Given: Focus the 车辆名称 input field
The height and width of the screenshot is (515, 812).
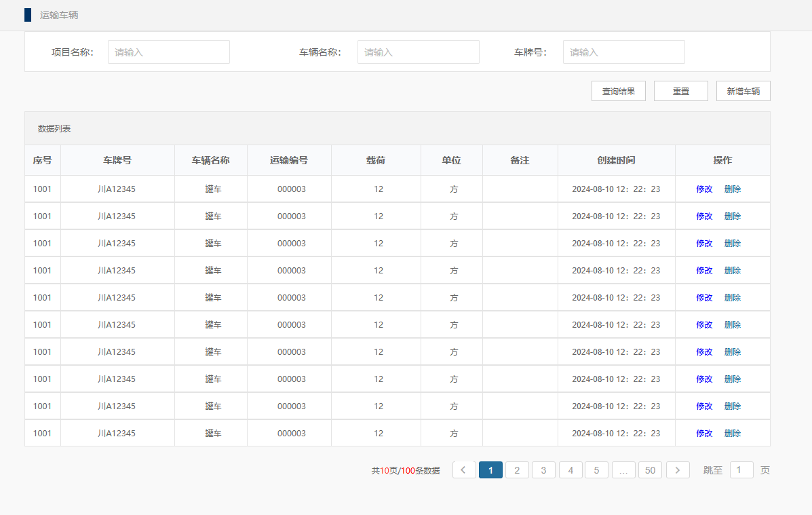Looking at the screenshot, I should point(418,52).
